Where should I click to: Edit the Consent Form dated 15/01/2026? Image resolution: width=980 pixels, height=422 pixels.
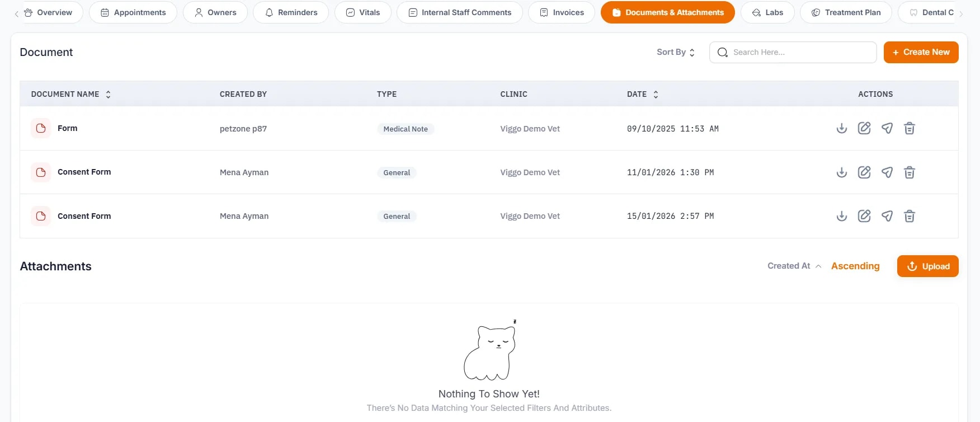coord(864,216)
